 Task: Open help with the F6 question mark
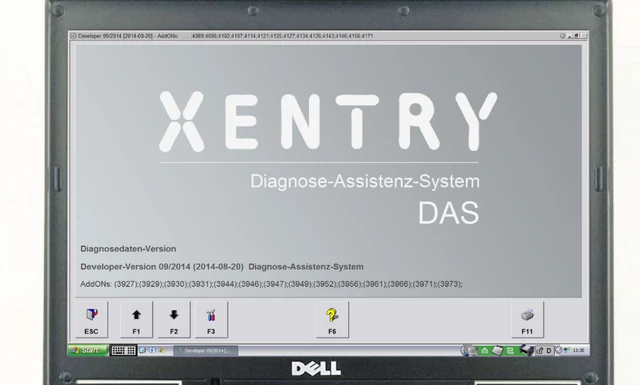(332, 319)
